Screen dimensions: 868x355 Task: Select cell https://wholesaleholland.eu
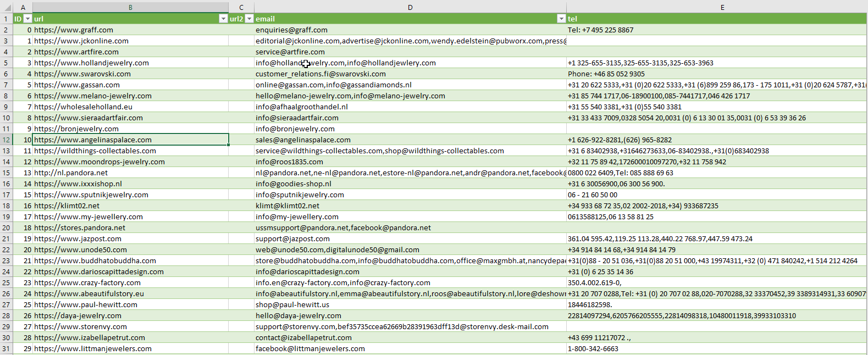[x=130, y=107]
